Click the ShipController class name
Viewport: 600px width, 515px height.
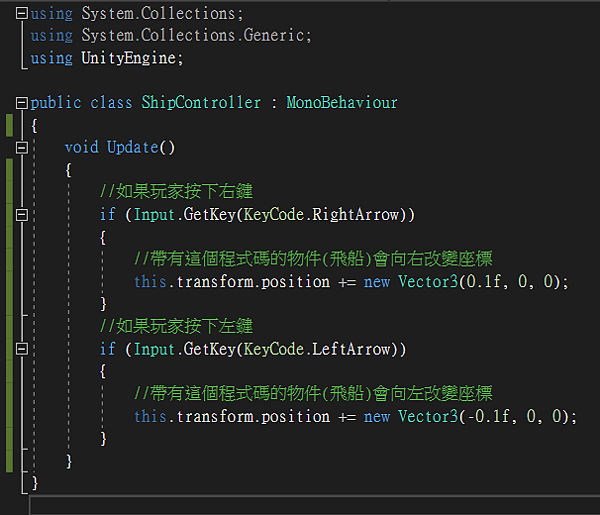tap(201, 103)
